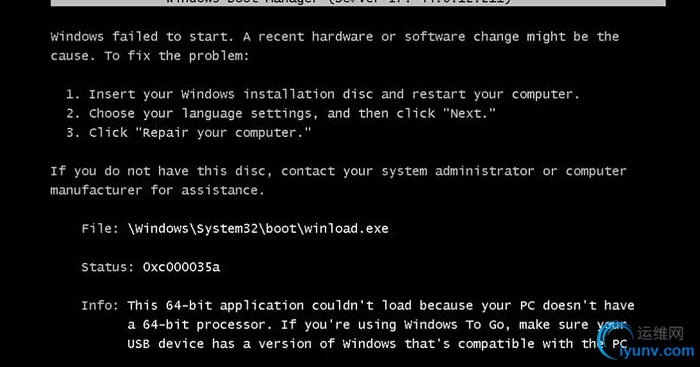Click the blue swirl iyunv watermark logo
The height and width of the screenshot is (367, 700).
pyautogui.click(x=615, y=340)
